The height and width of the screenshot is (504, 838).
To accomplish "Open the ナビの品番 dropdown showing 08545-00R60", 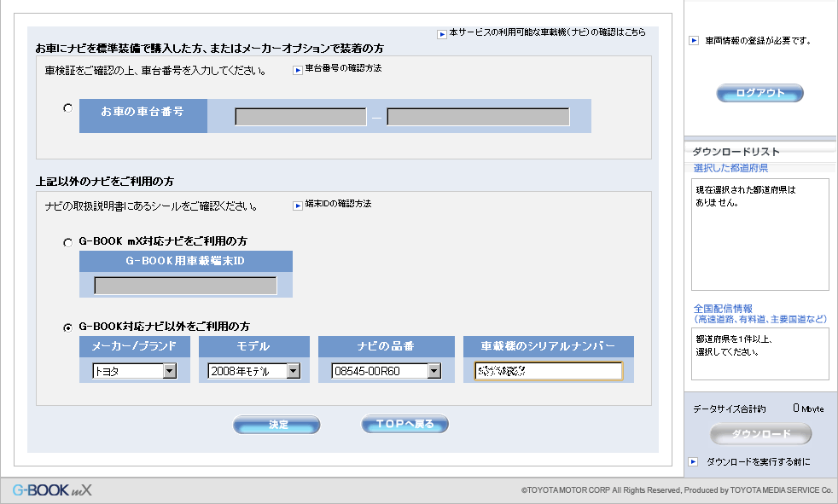I will 387,370.
